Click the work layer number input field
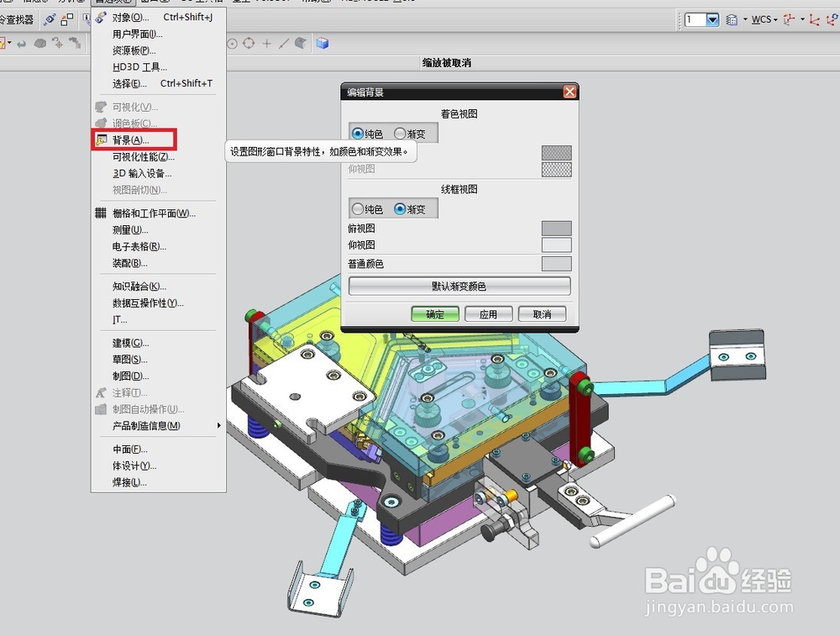The width and height of the screenshot is (840, 636). [695, 20]
